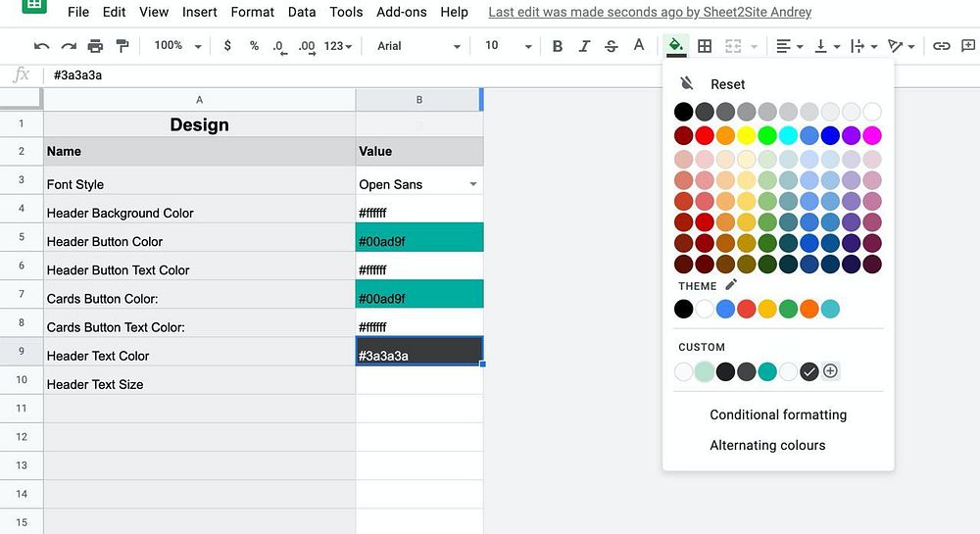Image resolution: width=980 pixels, height=534 pixels.
Task: Open the Arial font dropdown
Action: 418,46
